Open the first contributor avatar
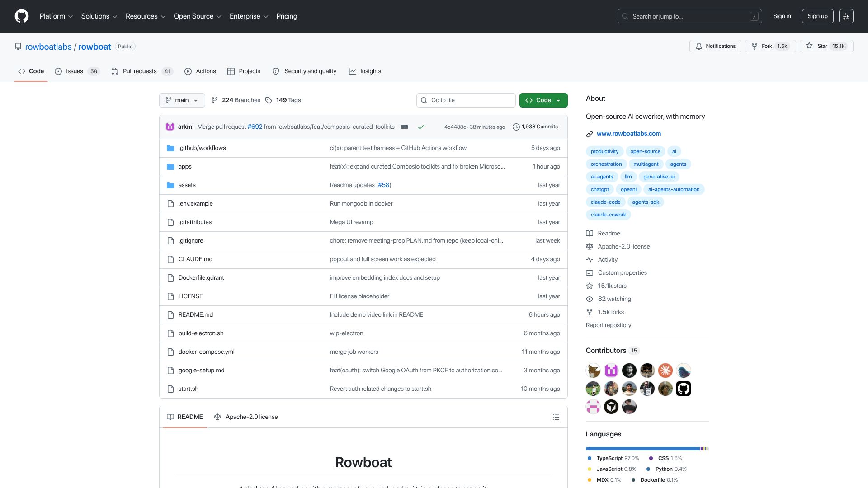Image resolution: width=868 pixels, height=488 pixels. pyautogui.click(x=593, y=371)
